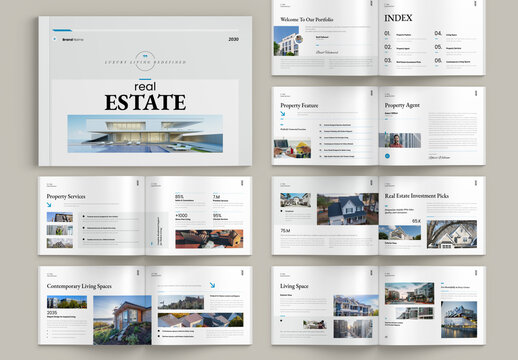
Task: Click the 85% statistic
Action: tap(179, 197)
